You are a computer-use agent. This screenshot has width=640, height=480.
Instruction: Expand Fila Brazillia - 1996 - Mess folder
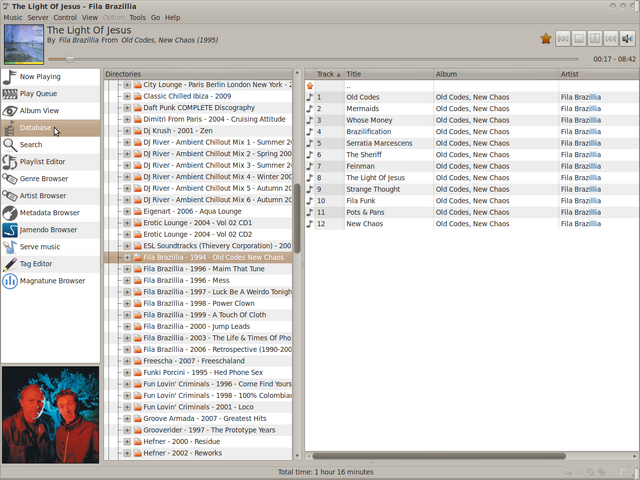127,280
